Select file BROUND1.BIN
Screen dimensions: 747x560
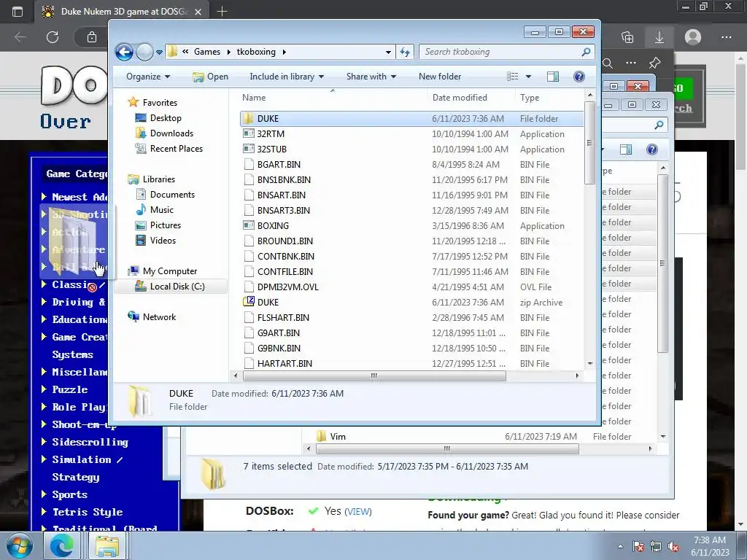(285, 241)
